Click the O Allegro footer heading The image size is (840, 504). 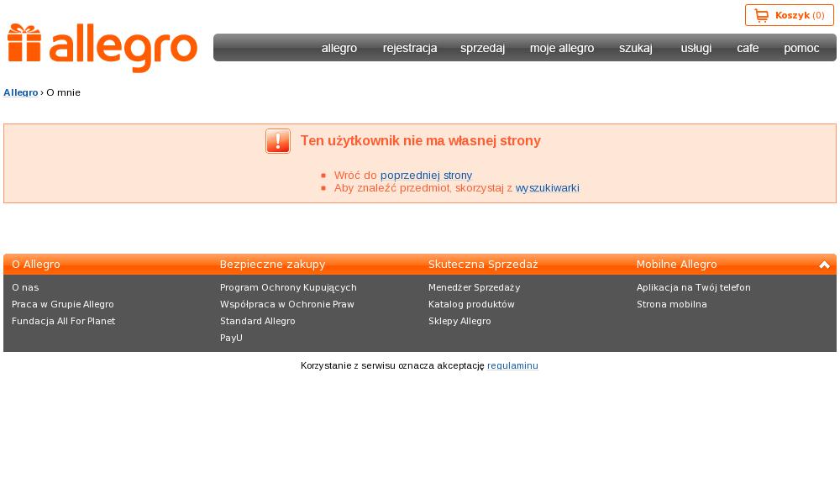click(36, 265)
